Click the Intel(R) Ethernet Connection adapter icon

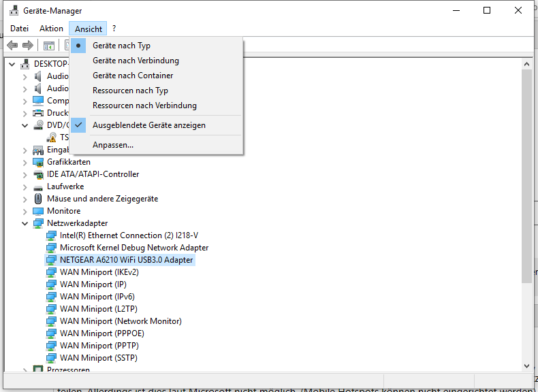51,235
